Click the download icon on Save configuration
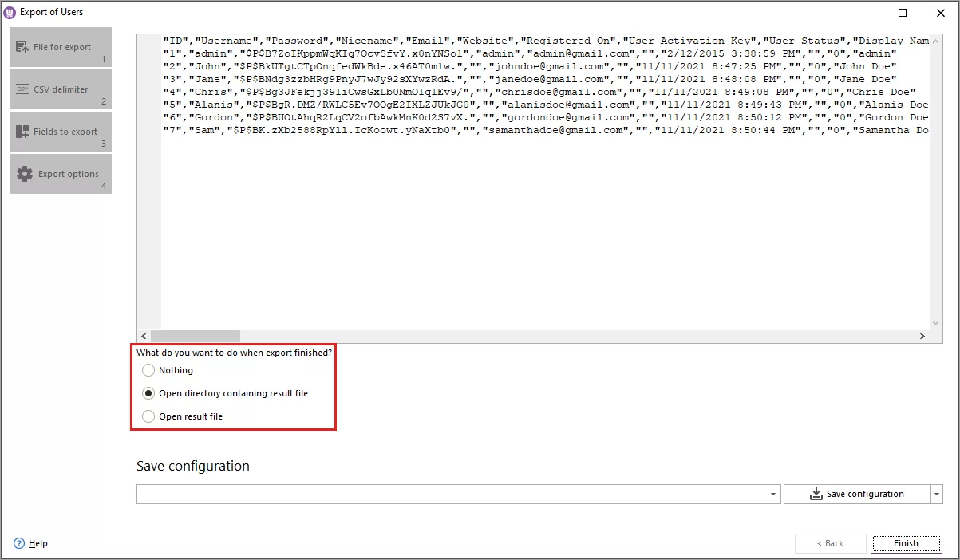 coord(816,494)
